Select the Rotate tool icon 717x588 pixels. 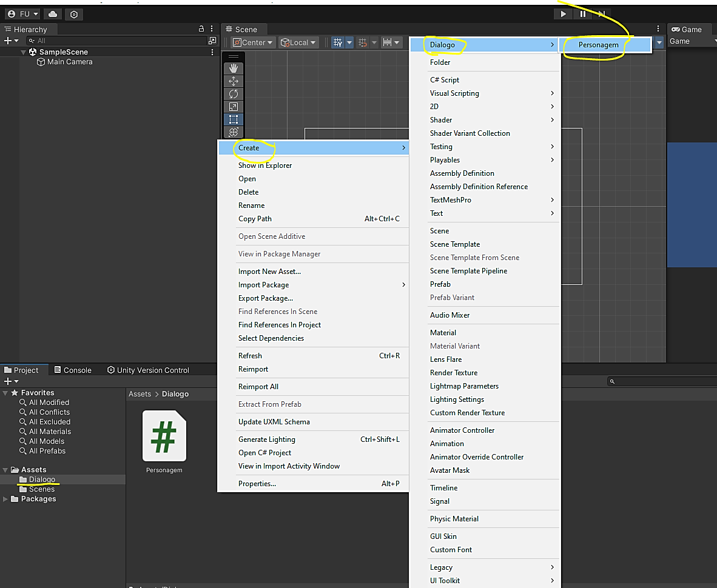pyautogui.click(x=234, y=94)
